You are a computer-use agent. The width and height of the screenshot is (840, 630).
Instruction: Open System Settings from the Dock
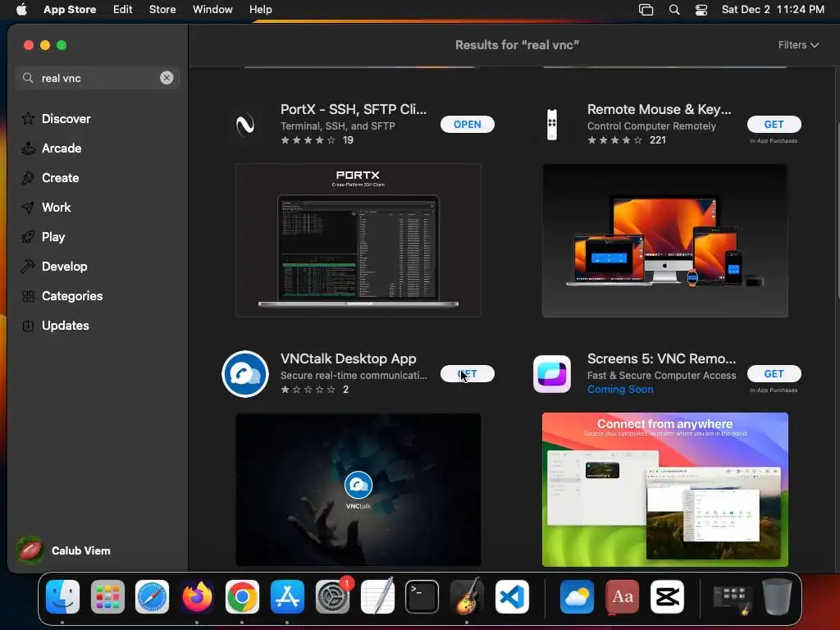click(332, 596)
